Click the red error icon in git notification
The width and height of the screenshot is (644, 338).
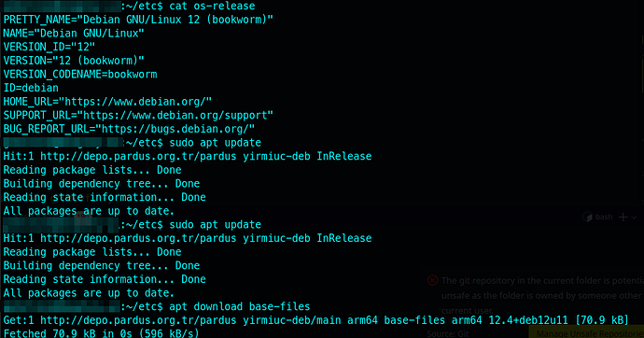point(432,280)
